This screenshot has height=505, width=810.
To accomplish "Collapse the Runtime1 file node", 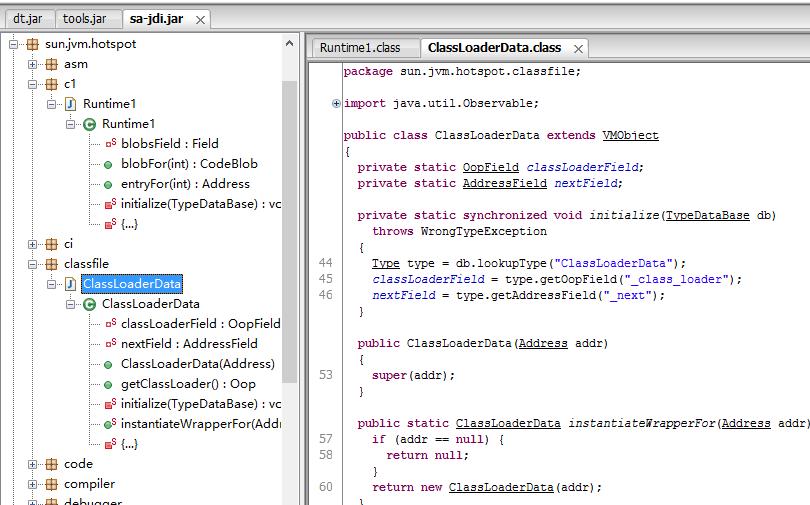I will [x=51, y=104].
